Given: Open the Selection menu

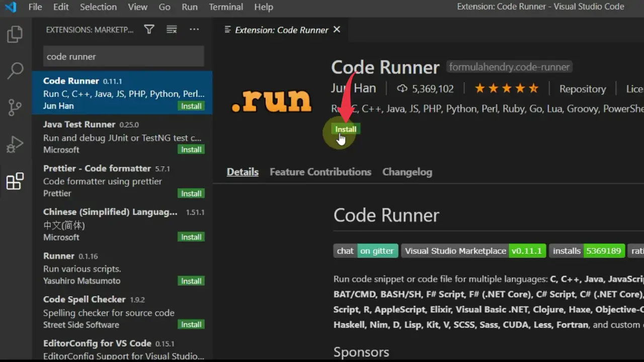Looking at the screenshot, I should (98, 7).
